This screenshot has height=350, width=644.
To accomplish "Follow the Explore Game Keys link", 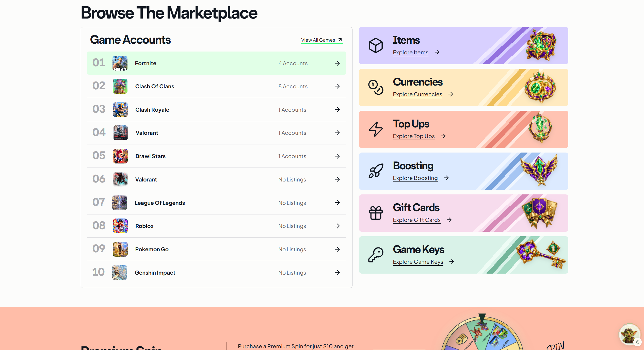I will (418, 262).
